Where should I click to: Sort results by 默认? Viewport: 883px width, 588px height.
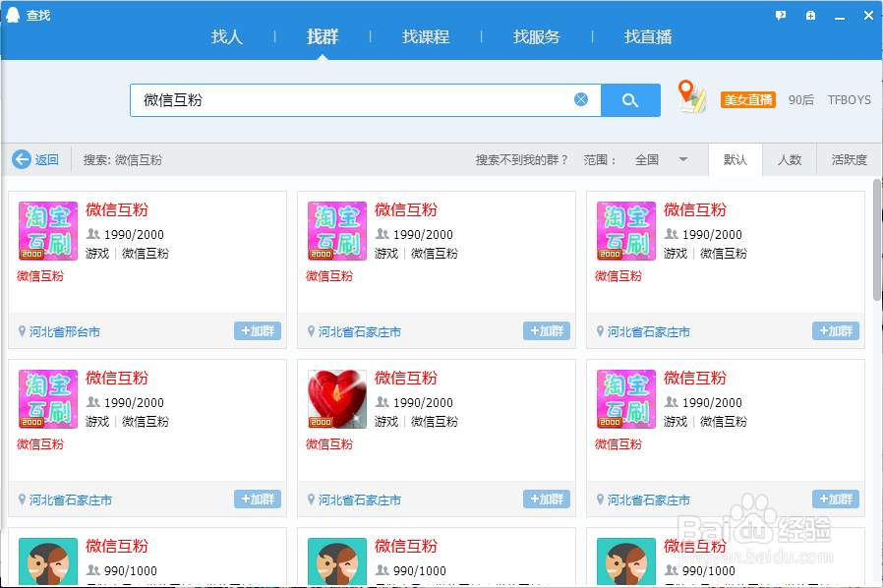pyautogui.click(x=736, y=160)
